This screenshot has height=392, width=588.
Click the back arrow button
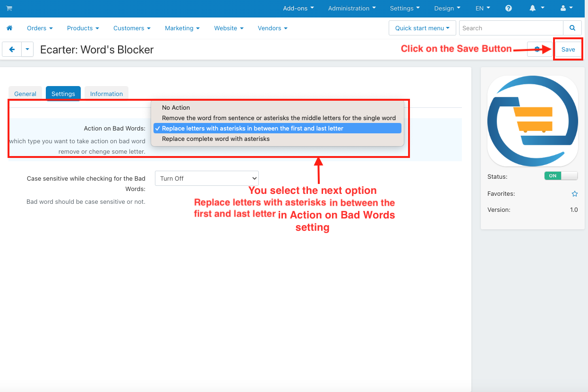[12, 49]
